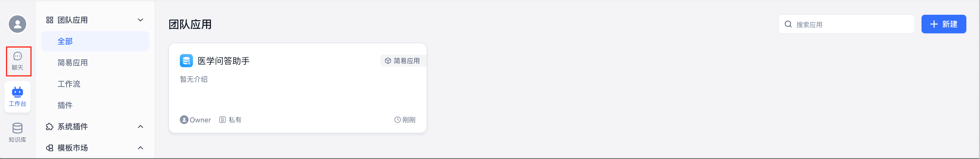Select the 全部 filter item
Screen dimensions: 980x159
pos(95,41)
